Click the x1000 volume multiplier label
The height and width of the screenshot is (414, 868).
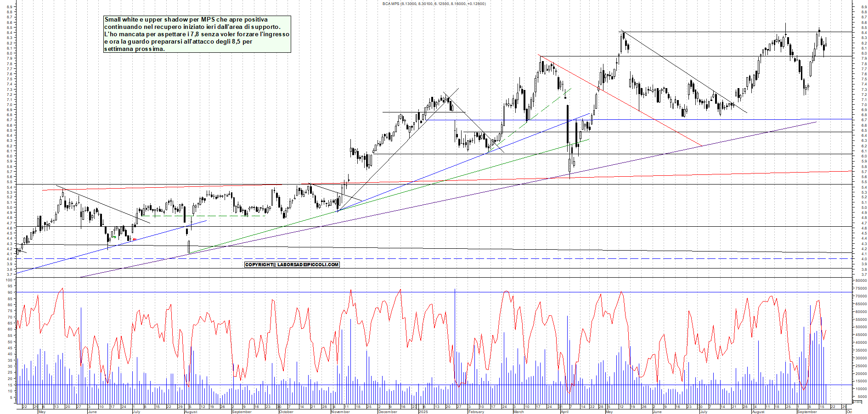pyautogui.click(x=857, y=402)
